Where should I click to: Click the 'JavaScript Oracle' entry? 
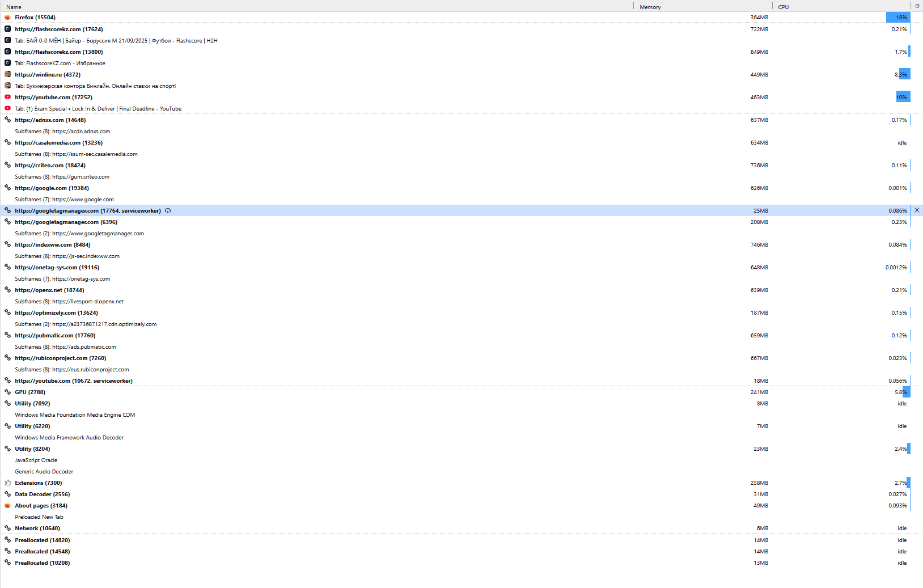click(x=36, y=460)
